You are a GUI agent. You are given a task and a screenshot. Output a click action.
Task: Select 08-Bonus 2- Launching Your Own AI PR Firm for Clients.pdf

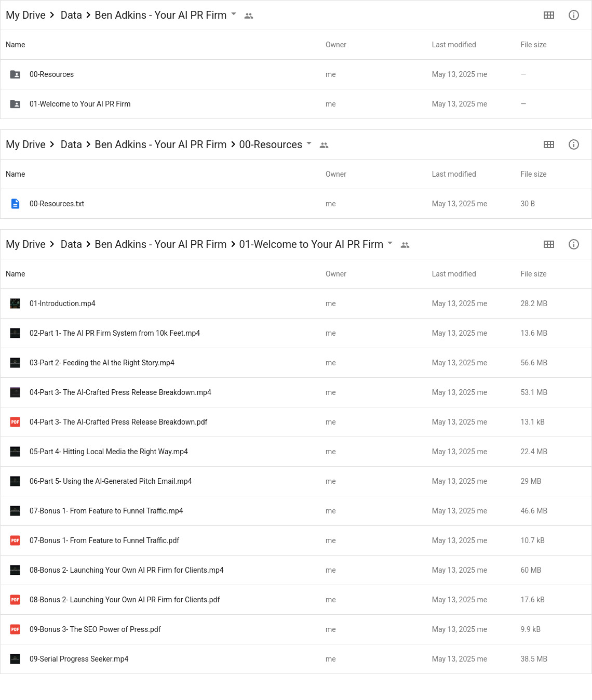pyautogui.click(x=296, y=600)
